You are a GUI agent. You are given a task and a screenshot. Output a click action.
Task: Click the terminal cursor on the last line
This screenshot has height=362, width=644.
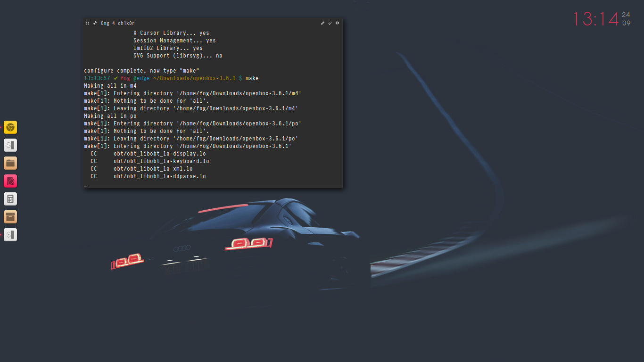pos(85,187)
